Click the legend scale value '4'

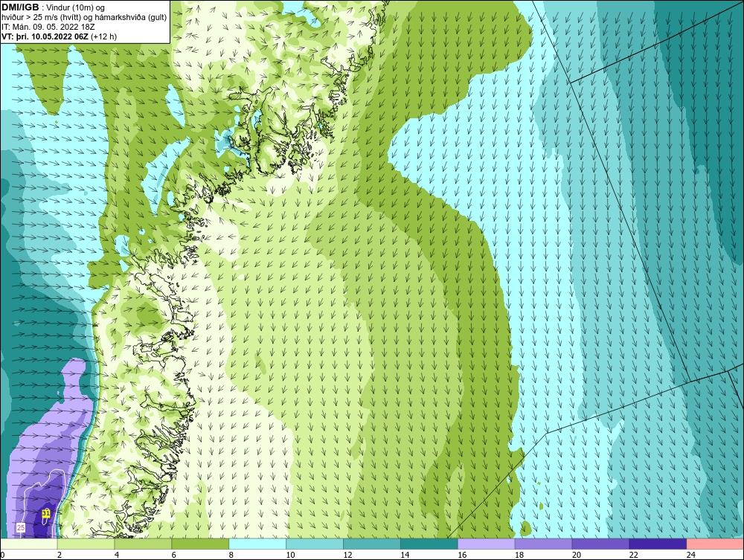[x=117, y=555]
